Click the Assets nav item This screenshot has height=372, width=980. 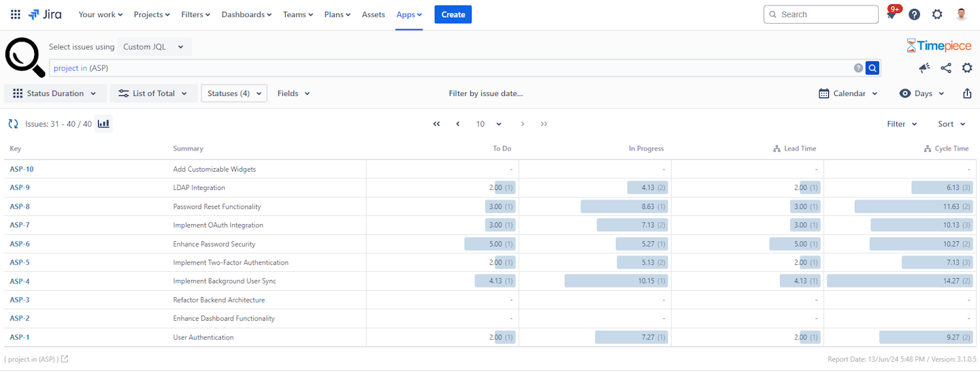pos(374,14)
